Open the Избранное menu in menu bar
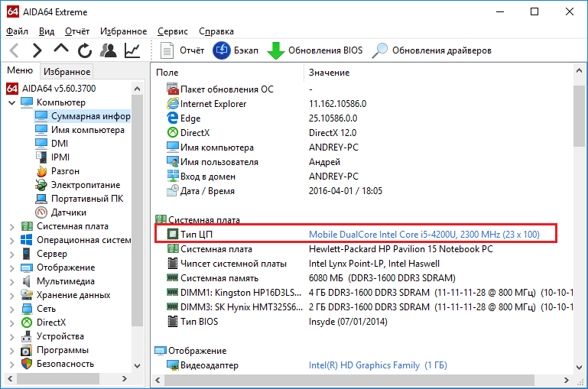This screenshot has height=389, width=588. click(x=123, y=31)
